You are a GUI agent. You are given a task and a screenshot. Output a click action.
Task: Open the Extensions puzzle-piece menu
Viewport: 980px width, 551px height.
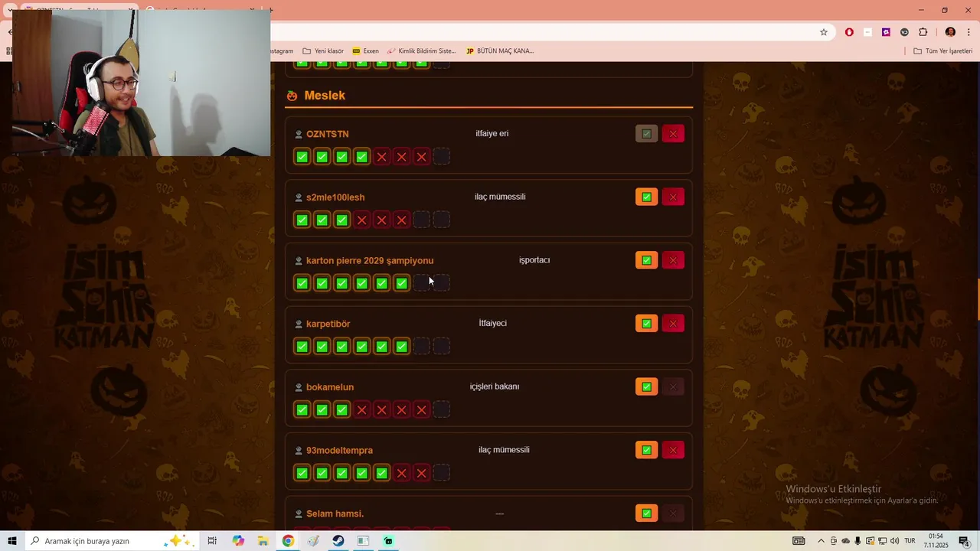tap(923, 32)
